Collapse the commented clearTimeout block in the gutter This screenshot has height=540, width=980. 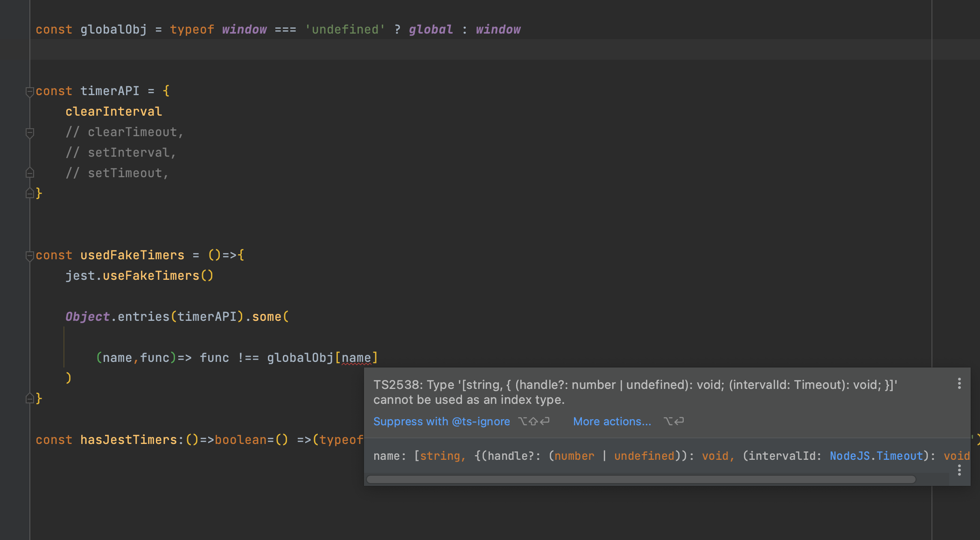coord(29,133)
